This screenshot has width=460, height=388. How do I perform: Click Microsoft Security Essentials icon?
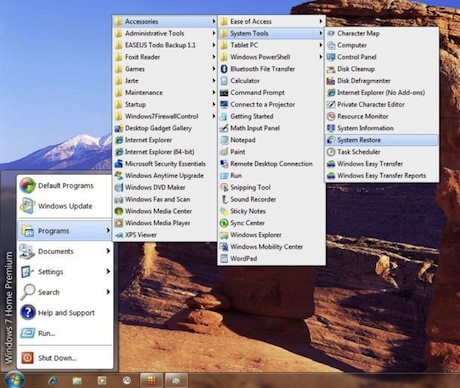[x=119, y=164]
